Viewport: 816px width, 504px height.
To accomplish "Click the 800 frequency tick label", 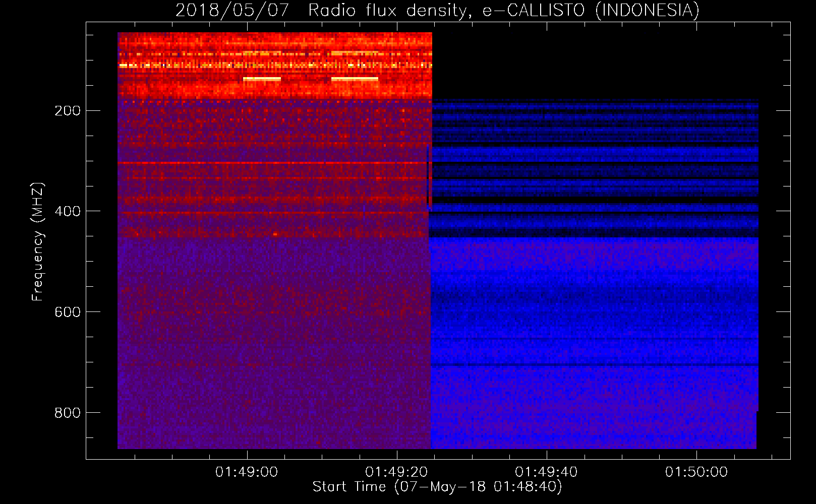I will click(68, 413).
